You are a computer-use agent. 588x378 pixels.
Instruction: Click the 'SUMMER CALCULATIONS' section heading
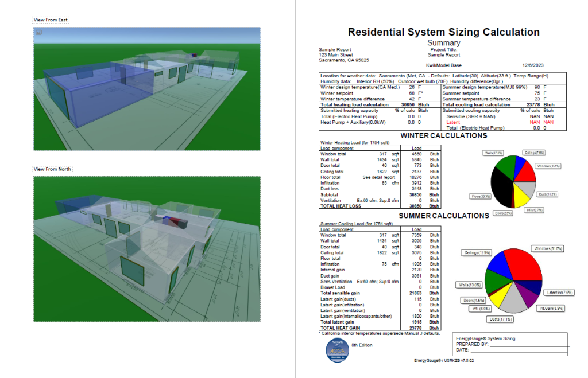444,216
